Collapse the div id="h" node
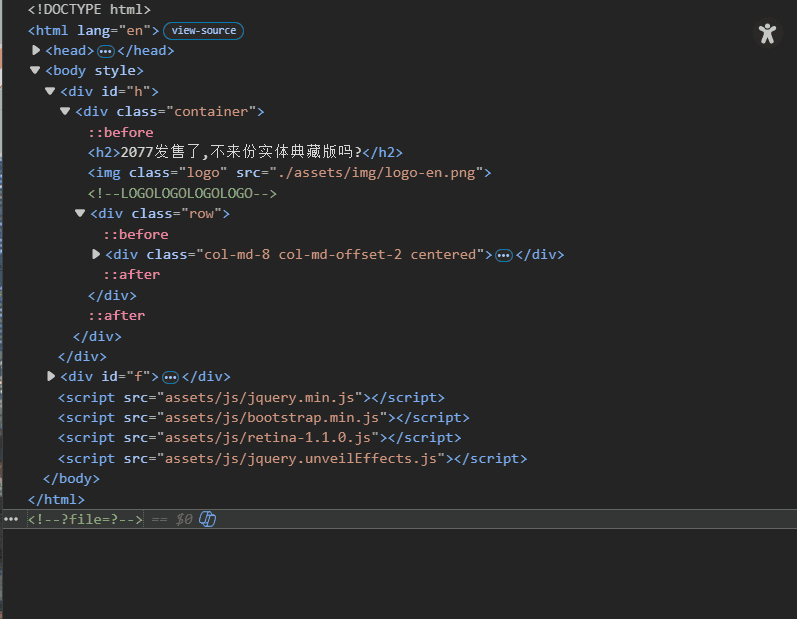The width and height of the screenshot is (797, 619). [50, 91]
